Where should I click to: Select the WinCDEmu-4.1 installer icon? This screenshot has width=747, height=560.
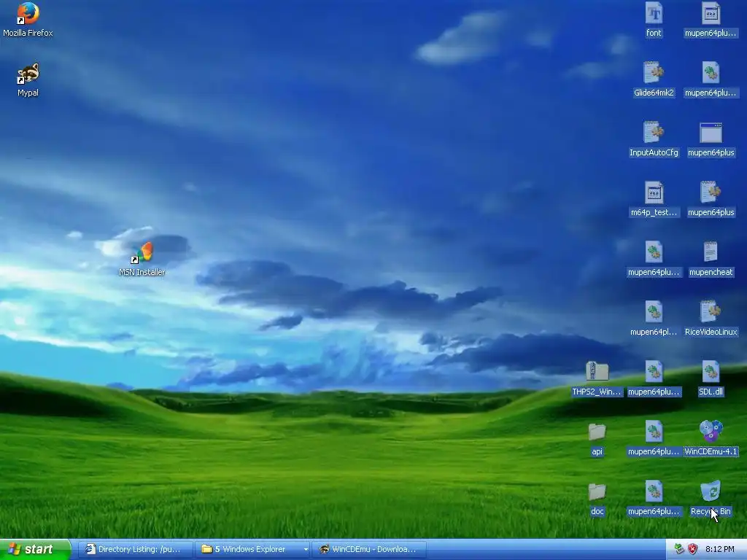711,438
